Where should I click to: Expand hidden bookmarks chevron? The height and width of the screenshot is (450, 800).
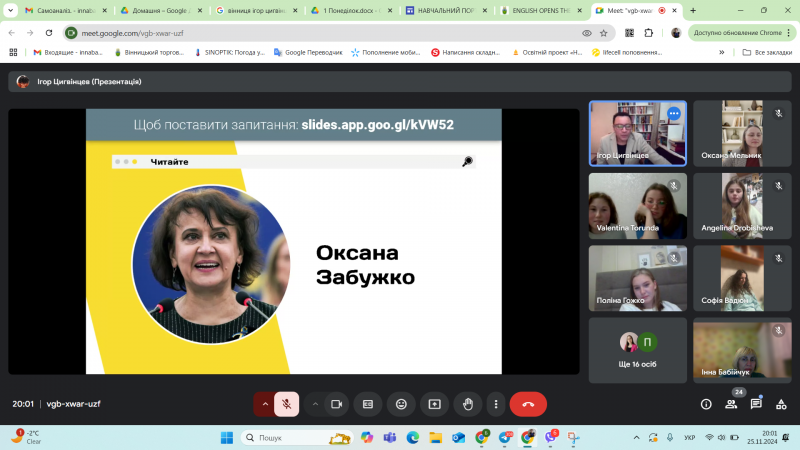tap(721, 52)
